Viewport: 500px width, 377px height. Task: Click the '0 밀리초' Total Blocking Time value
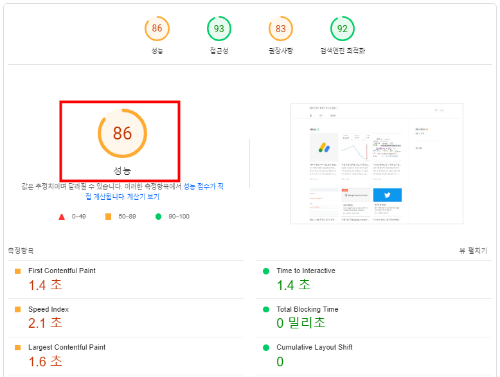tap(301, 323)
